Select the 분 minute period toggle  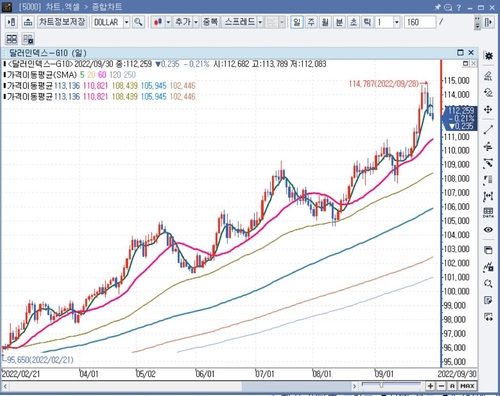(x=339, y=22)
